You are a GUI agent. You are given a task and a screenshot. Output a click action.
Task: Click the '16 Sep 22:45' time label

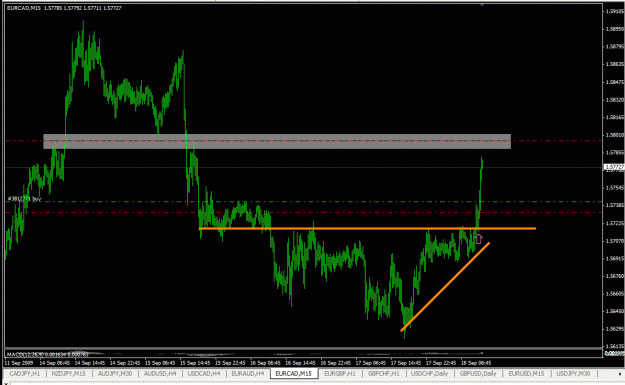point(336,363)
